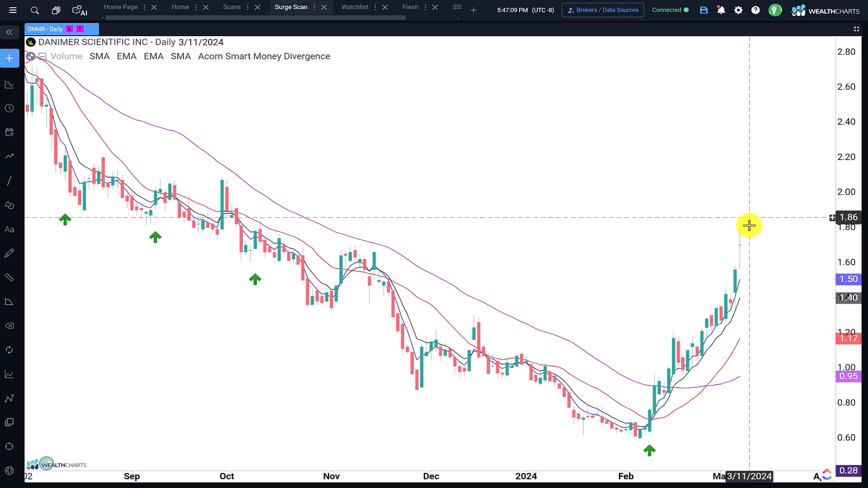Screen dimensions: 868x488
Task: Click the copy chart stacked pages icon
Action: (x=9, y=422)
